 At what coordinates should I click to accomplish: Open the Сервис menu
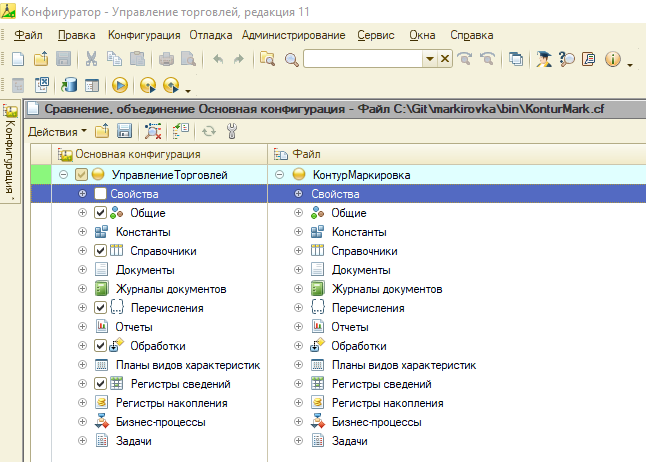coord(376,35)
